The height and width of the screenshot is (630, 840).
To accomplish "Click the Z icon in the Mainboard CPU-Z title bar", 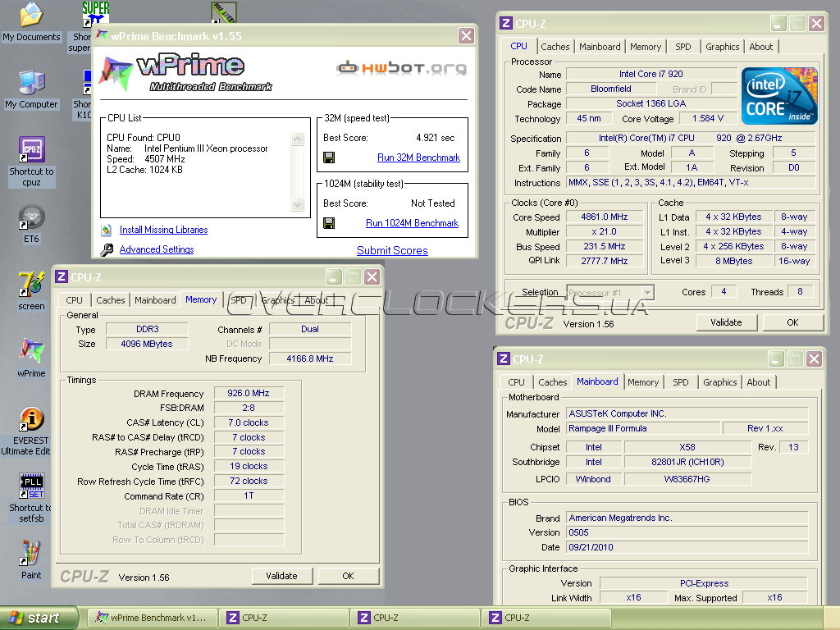I will point(504,358).
